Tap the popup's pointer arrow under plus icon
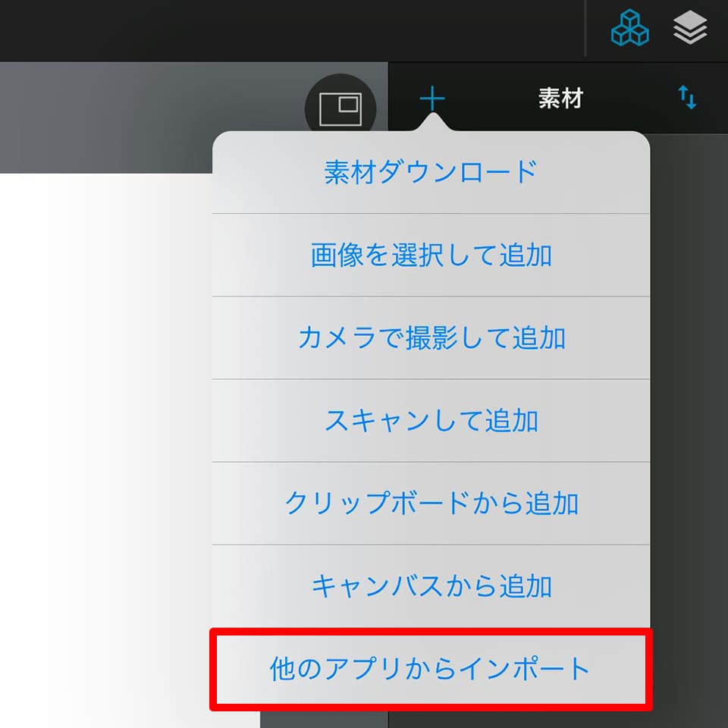728x728 pixels. click(433, 123)
